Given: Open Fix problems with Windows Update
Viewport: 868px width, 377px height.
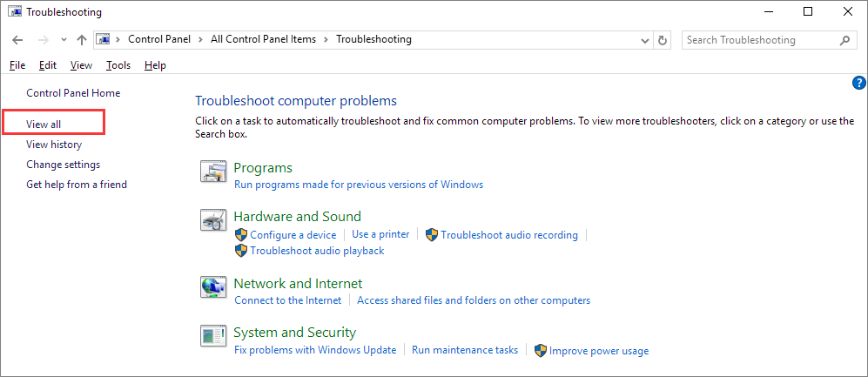Looking at the screenshot, I should point(315,350).
